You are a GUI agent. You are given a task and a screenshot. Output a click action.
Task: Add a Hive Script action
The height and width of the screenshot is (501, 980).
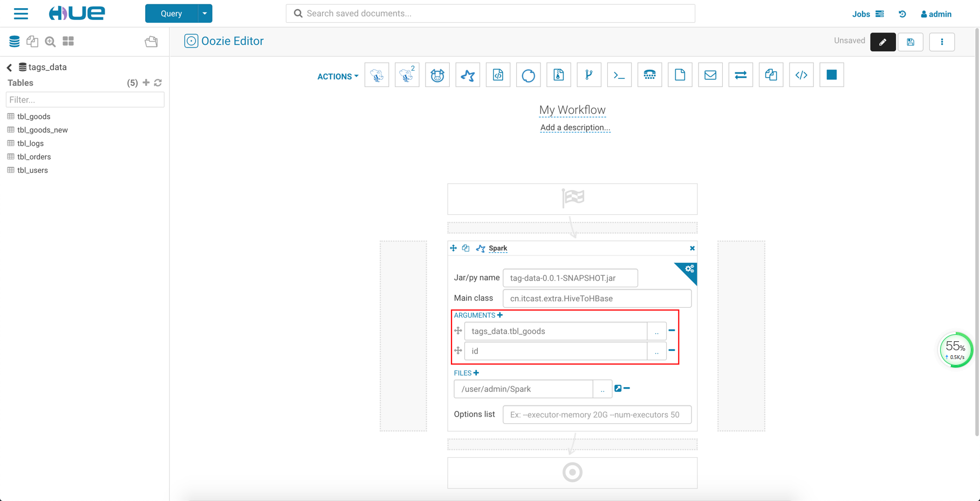(376, 75)
